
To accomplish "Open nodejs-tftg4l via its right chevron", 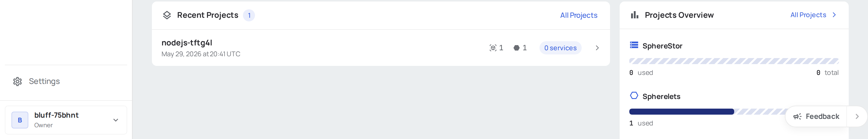I will pos(597,48).
